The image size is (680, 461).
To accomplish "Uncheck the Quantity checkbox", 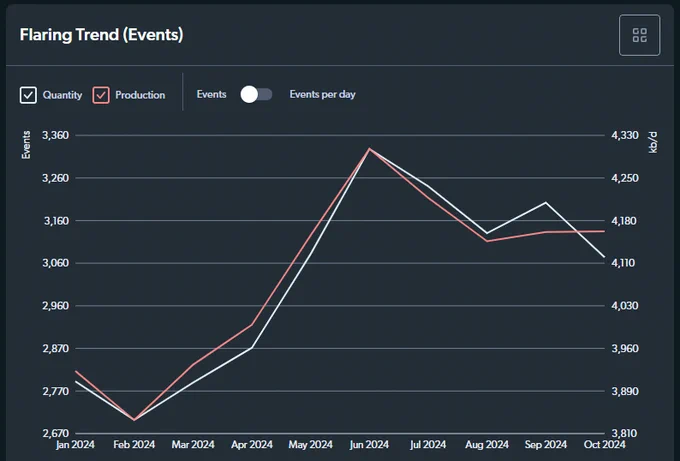I will pyautogui.click(x=28, y=95).
